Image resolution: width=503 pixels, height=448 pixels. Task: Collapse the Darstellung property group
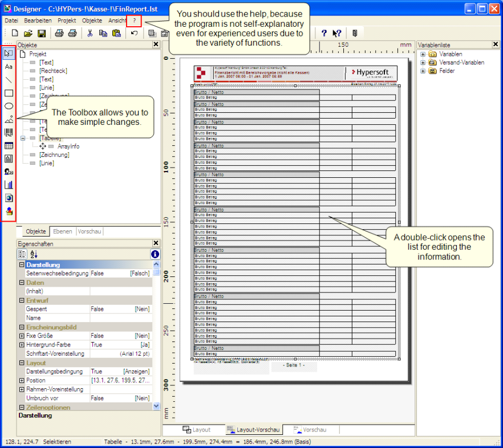click(x=22, y=264)
